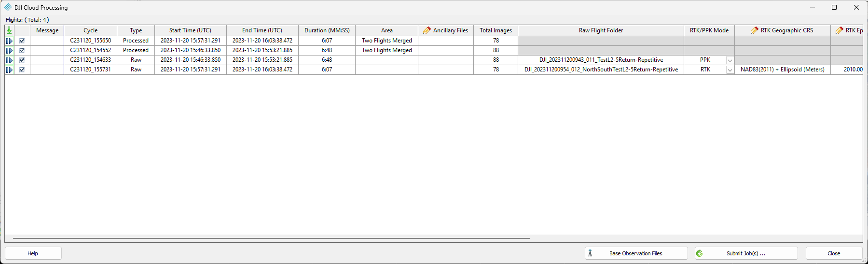Click duration 6:07 in row C231120_155731
Viewport: 868px width, 264px height.
click(x=327, y=69)
